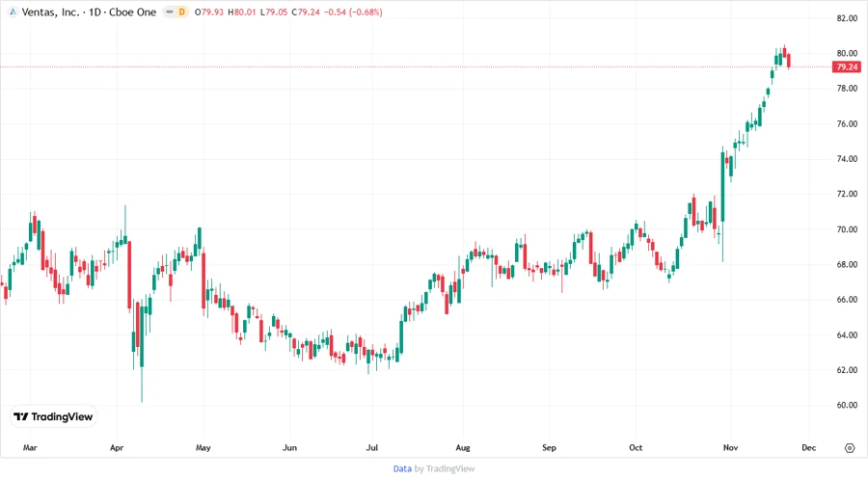
Task: Click the May label on time axis
Action: [x=203, y=447]
